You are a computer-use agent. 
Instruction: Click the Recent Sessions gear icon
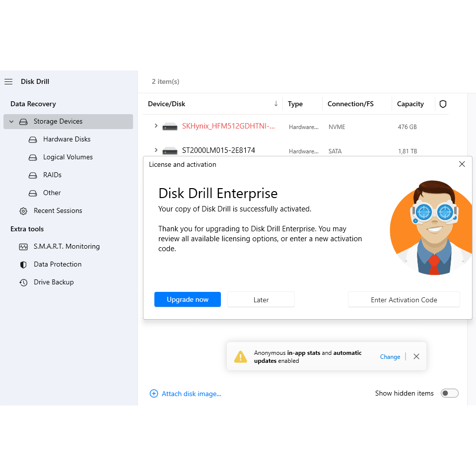click(23, 211)
